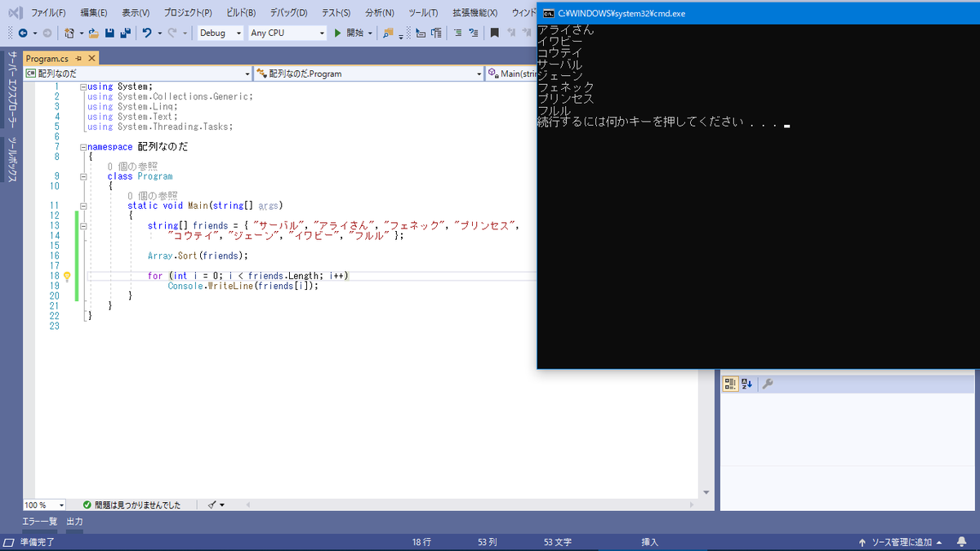Open the プロジェクト(P) menu

(x=188, y=13)
